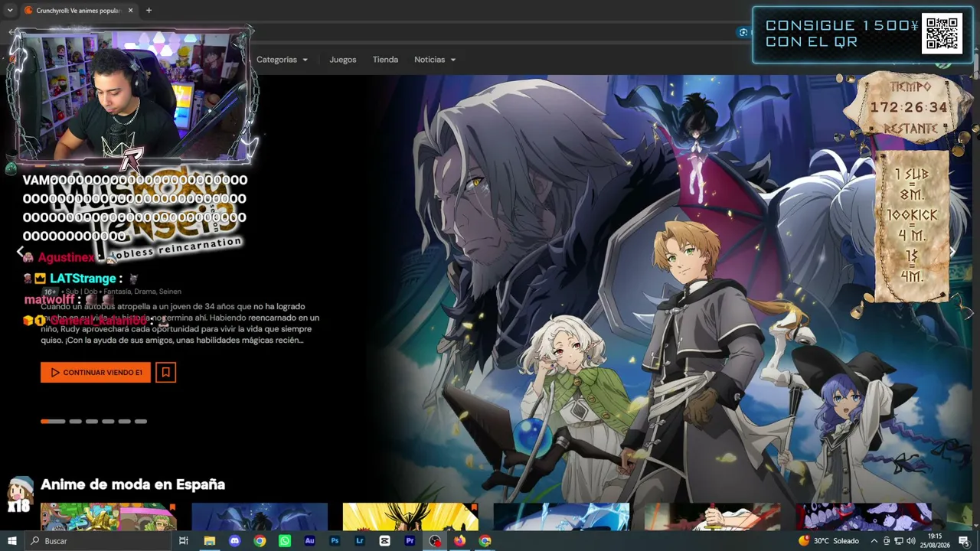Open the browser tab search dropdown

[10, 11]
